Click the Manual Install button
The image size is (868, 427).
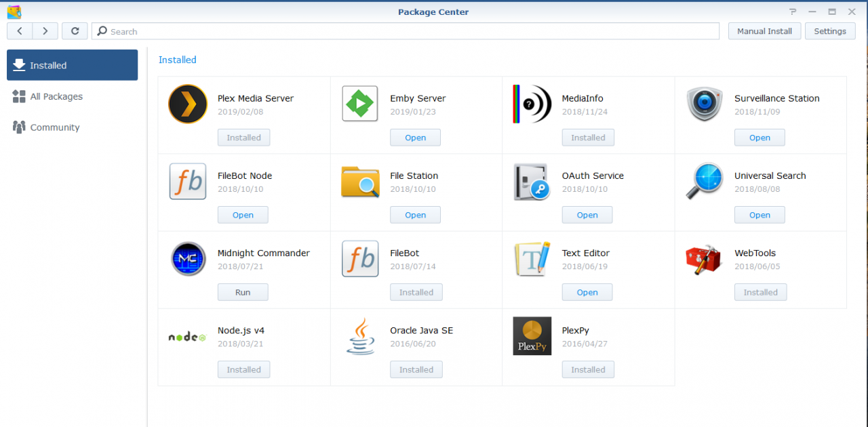764,30
